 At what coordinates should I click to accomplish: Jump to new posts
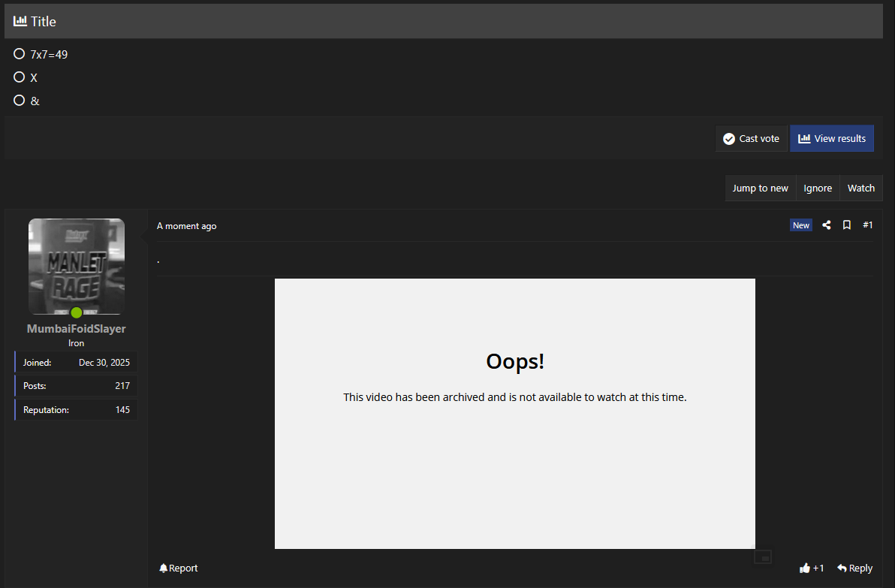pos(760,188)
